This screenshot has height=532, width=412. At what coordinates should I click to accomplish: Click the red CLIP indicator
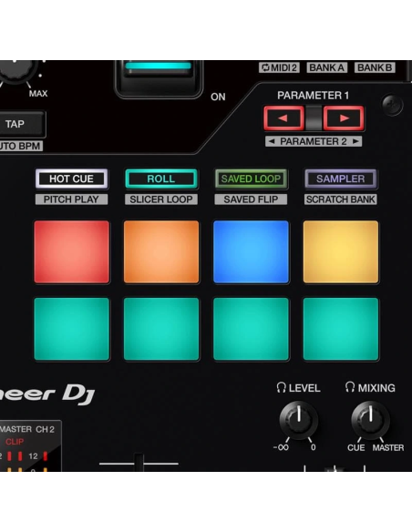15,442
